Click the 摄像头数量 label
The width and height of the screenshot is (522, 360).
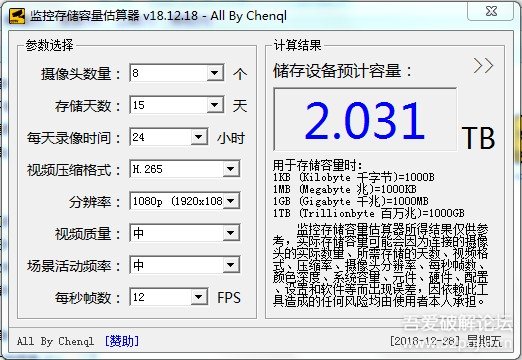[80, 74]
